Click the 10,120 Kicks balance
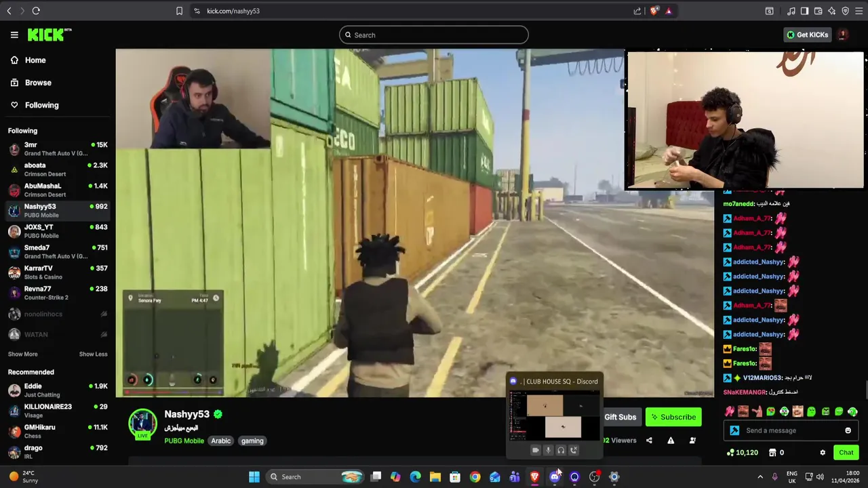868x488 pixels. 742,453
